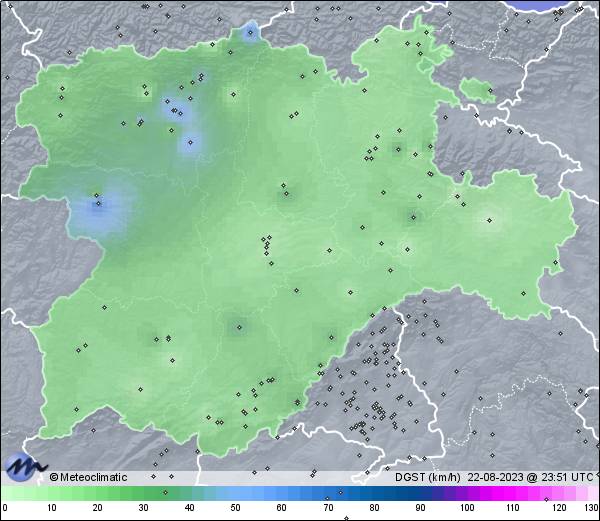The height and width of the screenshot is (521, 600).
Task: Click the scale label 100
Action: pyautogui.click(x=467, y=508)
